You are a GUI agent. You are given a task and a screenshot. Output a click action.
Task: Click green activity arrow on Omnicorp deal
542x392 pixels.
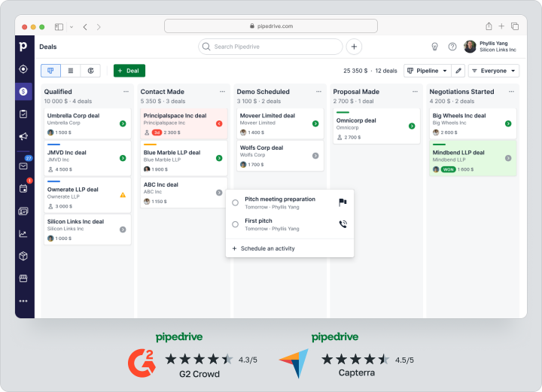pos(412,126)
